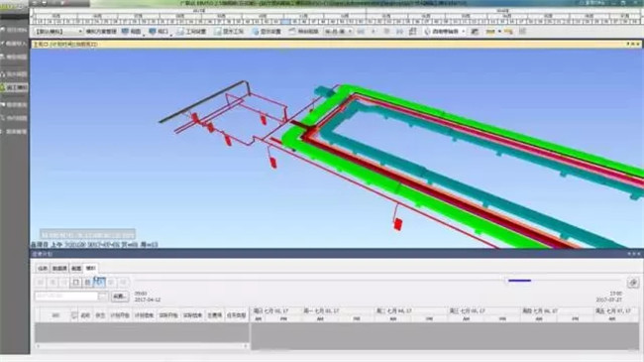The height and width of the screenshot is (362, 644).
Task: Click the rewind playback icon in top toolbar
Action: pyautogui.click(x=361, y=32)
